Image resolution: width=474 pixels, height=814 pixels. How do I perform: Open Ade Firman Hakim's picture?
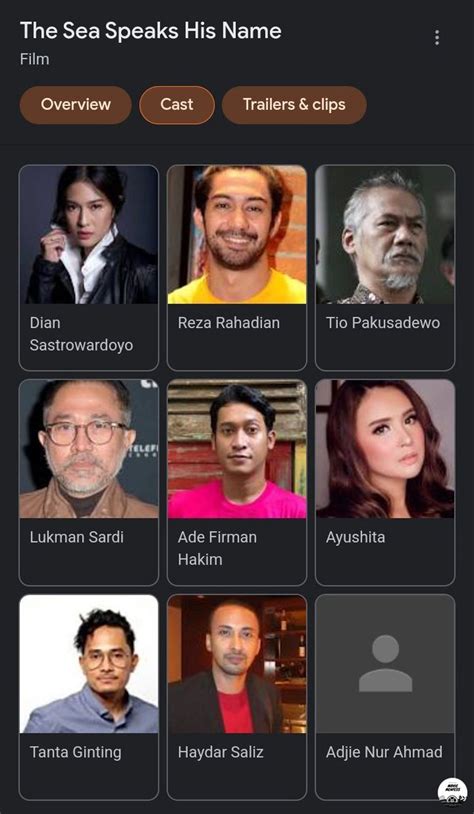[237, 449]
